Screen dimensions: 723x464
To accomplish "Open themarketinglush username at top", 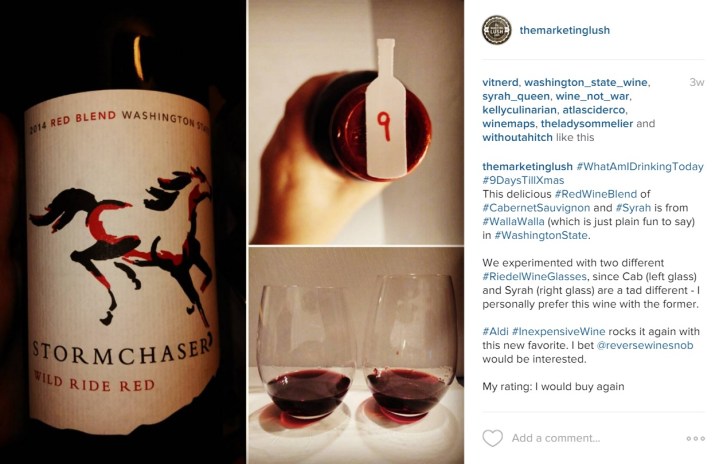I will (x=564, y=30).
